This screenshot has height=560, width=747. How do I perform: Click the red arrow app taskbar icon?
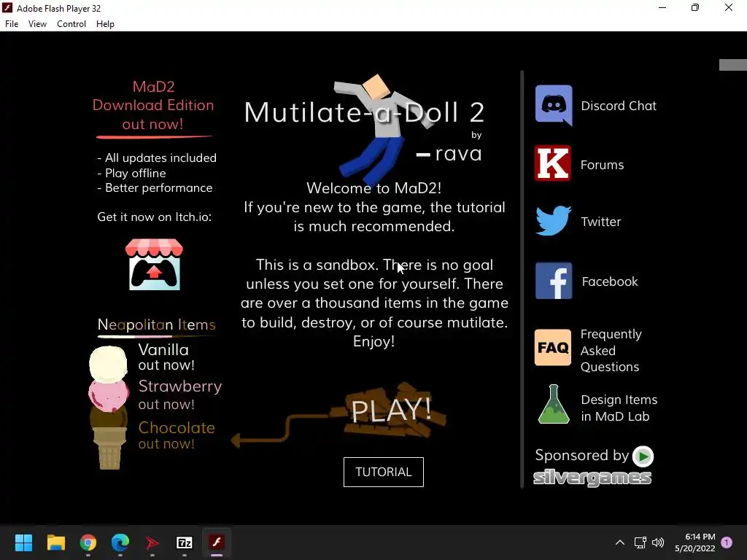click(x=152, y=542)
